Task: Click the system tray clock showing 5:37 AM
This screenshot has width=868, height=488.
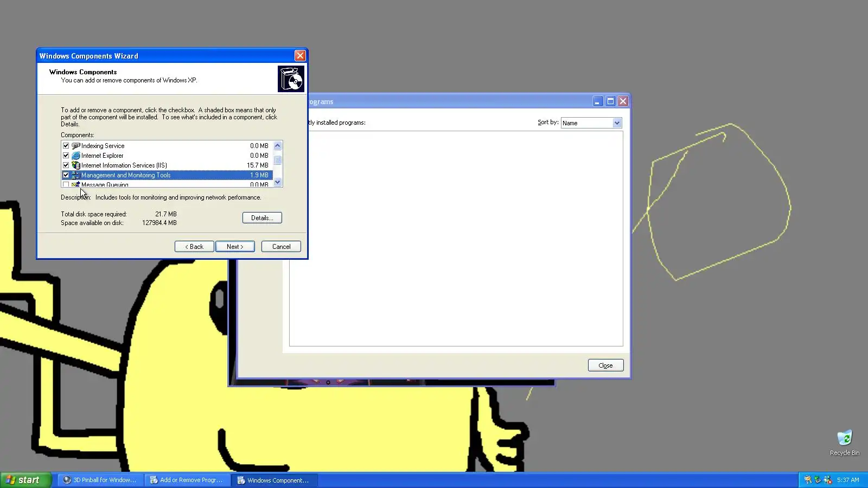Action: 848,480
